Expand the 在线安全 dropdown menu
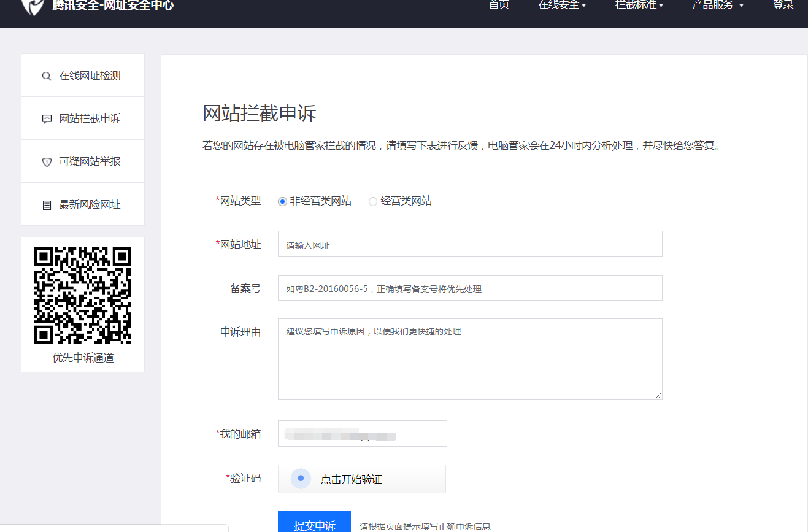The image size is (808, 532). 562,5
